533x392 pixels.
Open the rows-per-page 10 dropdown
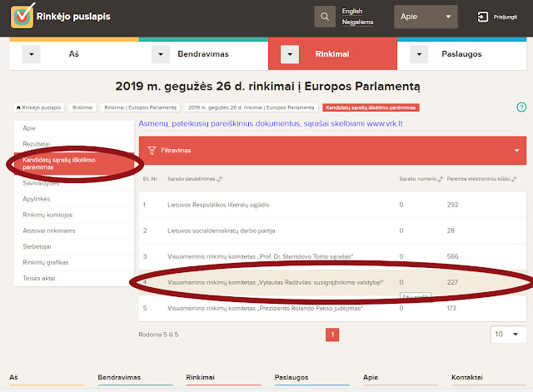(x=508, y=335)
